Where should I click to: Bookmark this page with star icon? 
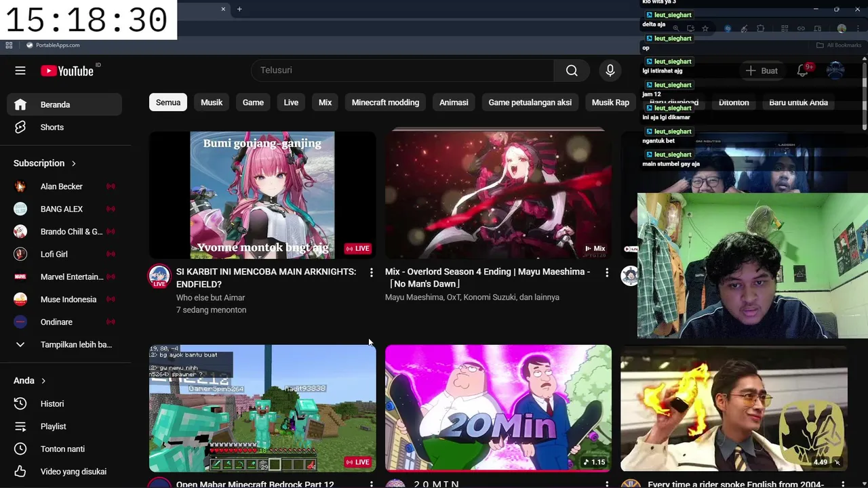click(705, 28)
